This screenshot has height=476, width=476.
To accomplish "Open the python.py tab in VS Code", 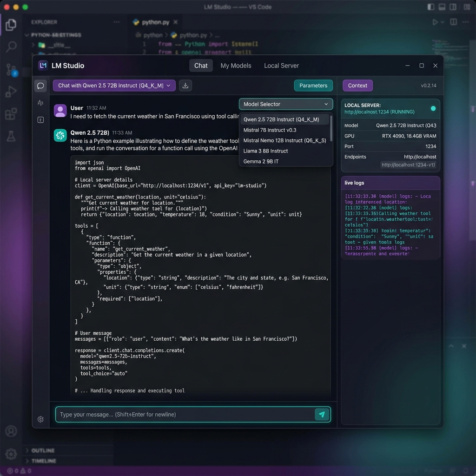I will [x=155, y=22].
